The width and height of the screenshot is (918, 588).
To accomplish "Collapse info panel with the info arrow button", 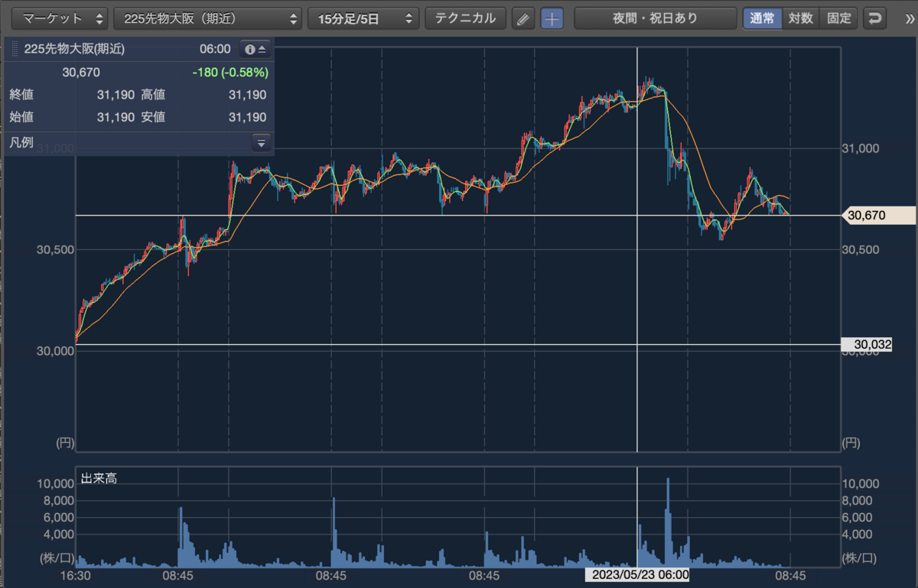I will click(255, 49).
